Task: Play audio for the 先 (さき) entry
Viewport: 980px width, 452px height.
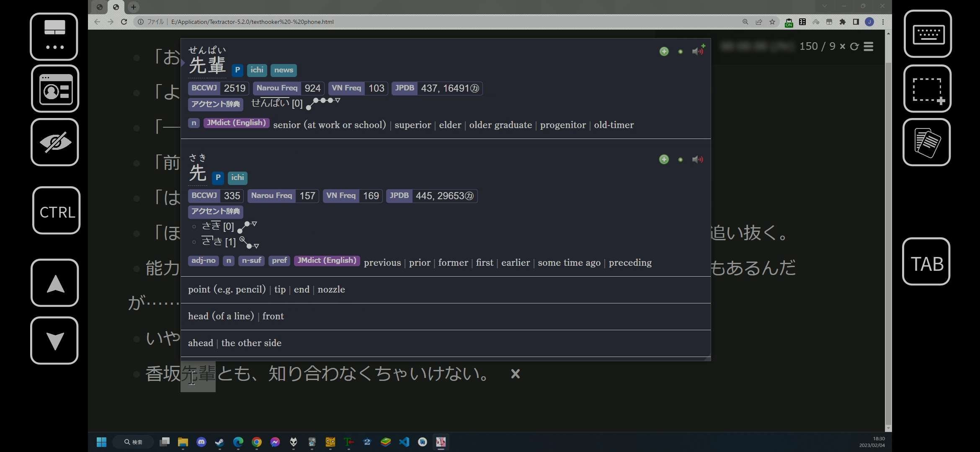Action: (698, 159)
